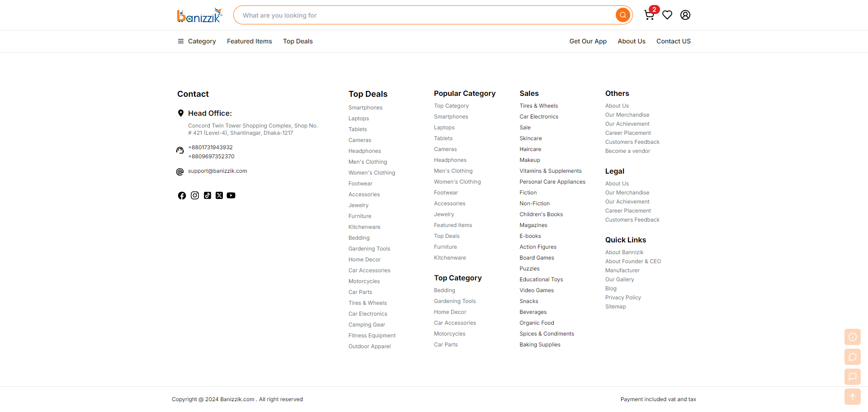Open the TikTok social icon
This screenshot has width=868, height=412.
click(x=208, y=195)
